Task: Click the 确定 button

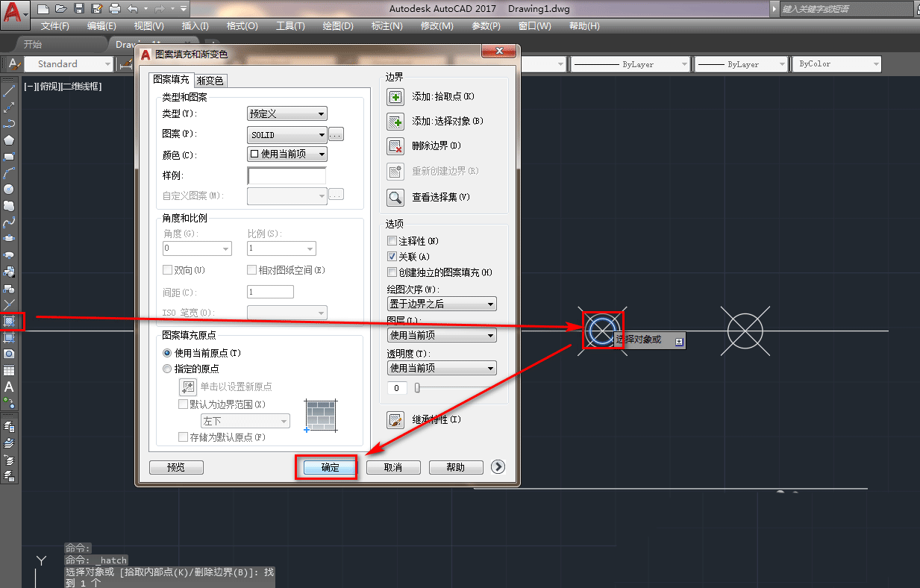Action: click(x=330, y=467)
